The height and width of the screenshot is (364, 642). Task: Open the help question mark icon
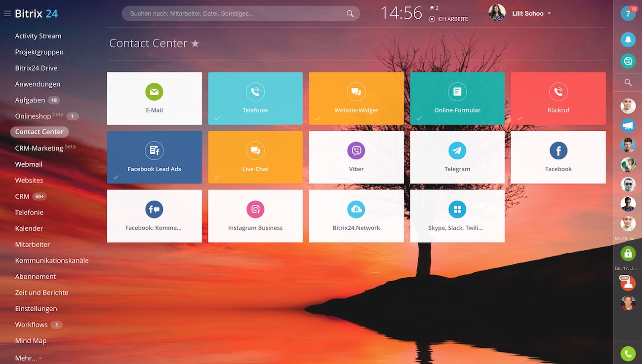pos(628,14)
